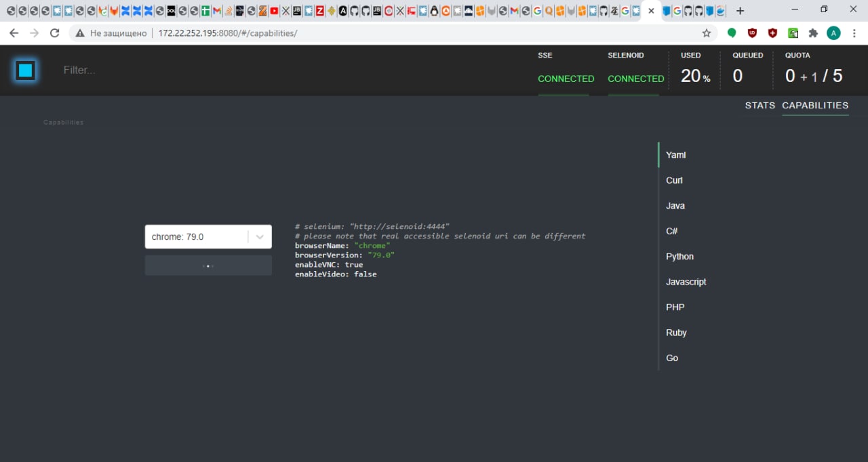Viewport: 868px width, 462px height.
Task: Click the SELENOID CONNECTED status
Action: tap(636, 79)
